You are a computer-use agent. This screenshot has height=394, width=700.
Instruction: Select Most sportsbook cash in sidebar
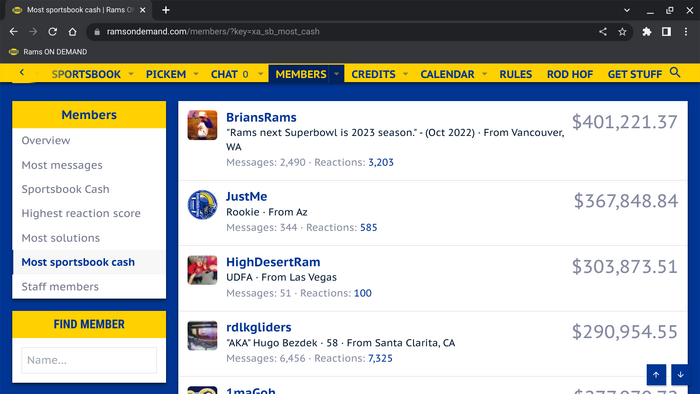click(89, 262)
